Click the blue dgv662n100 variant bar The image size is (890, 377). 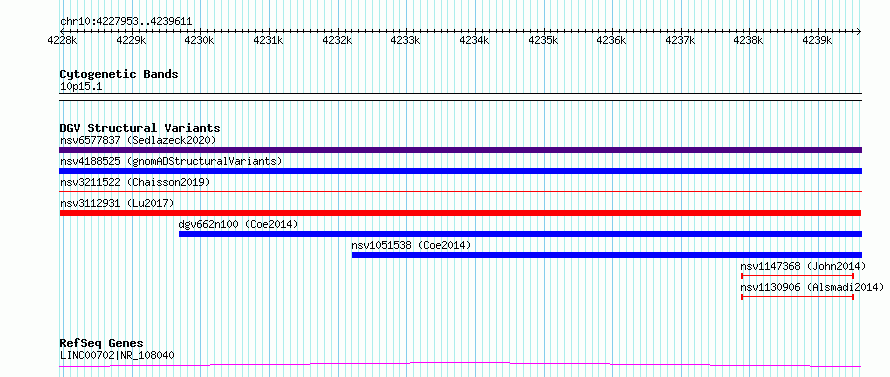[520, 234]
